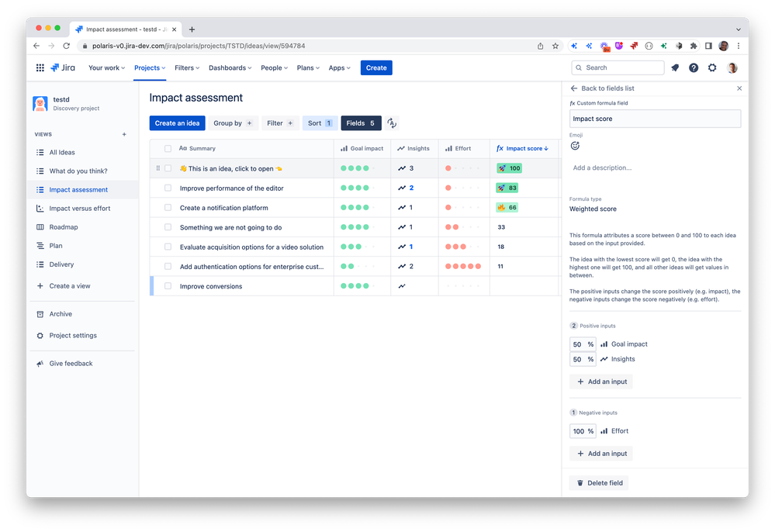Expand the Your work dropdown
Screen dimensions: 775x532
(x=106, y=67)
